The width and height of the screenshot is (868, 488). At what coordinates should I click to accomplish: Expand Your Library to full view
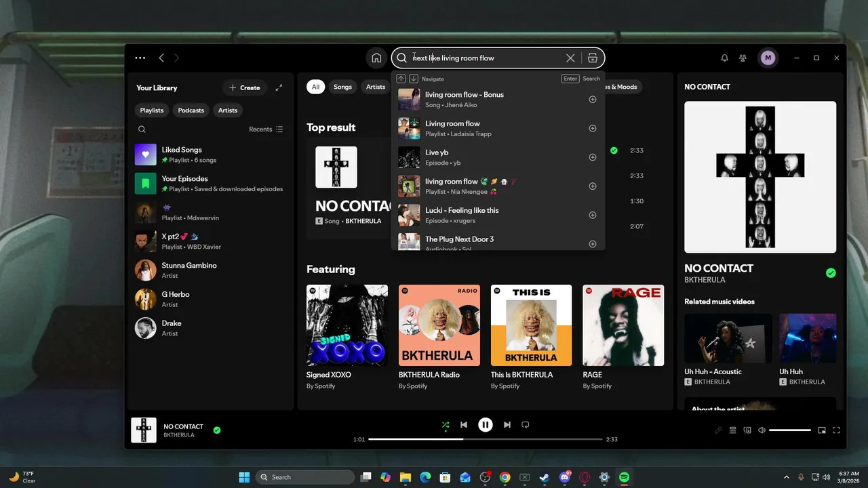[279, 87]
